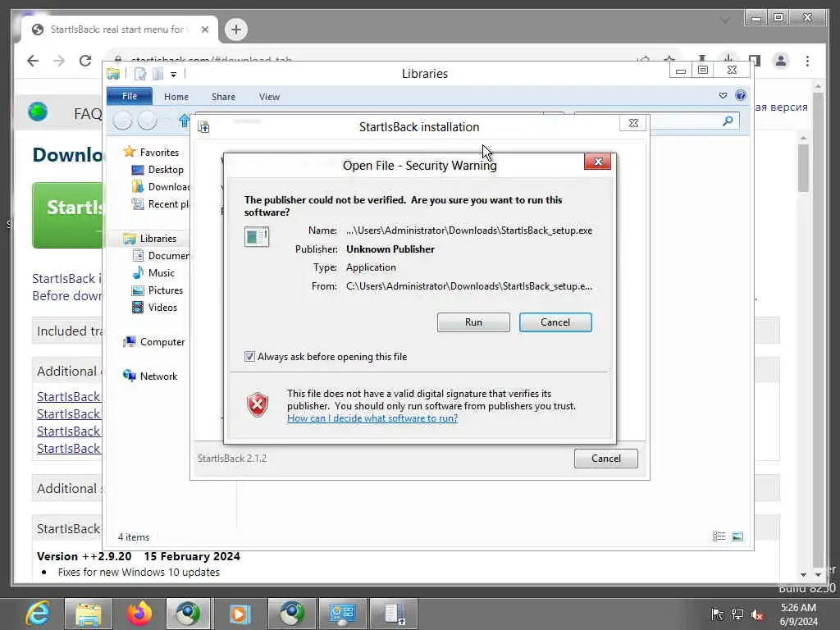This screenshot has width=840, height=630.
Task: Open File Explorer from the taskbar
Action: click(x=89, y=614)
